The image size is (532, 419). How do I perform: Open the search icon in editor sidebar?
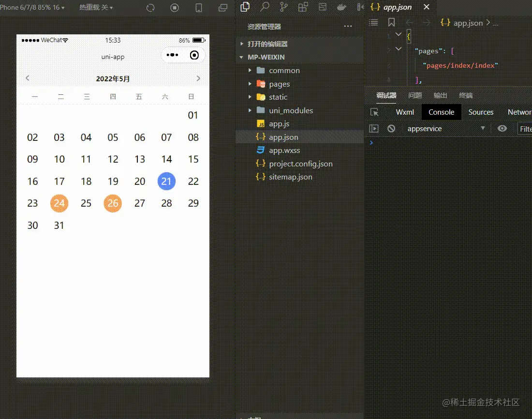coord(264,7)
